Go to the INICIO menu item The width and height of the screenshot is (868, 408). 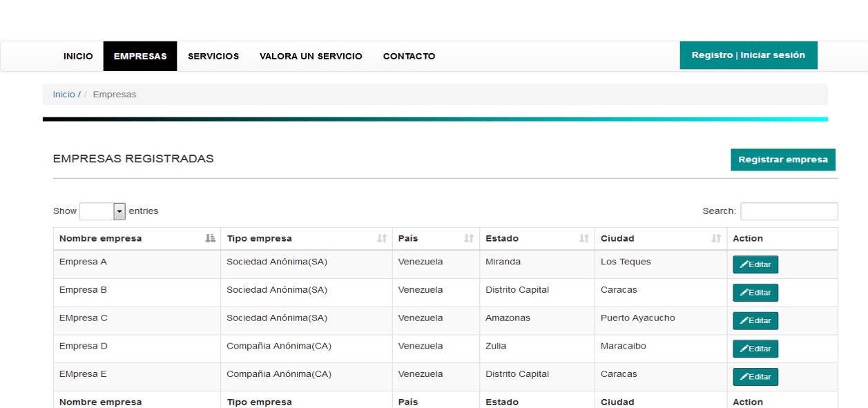(78, 57)
